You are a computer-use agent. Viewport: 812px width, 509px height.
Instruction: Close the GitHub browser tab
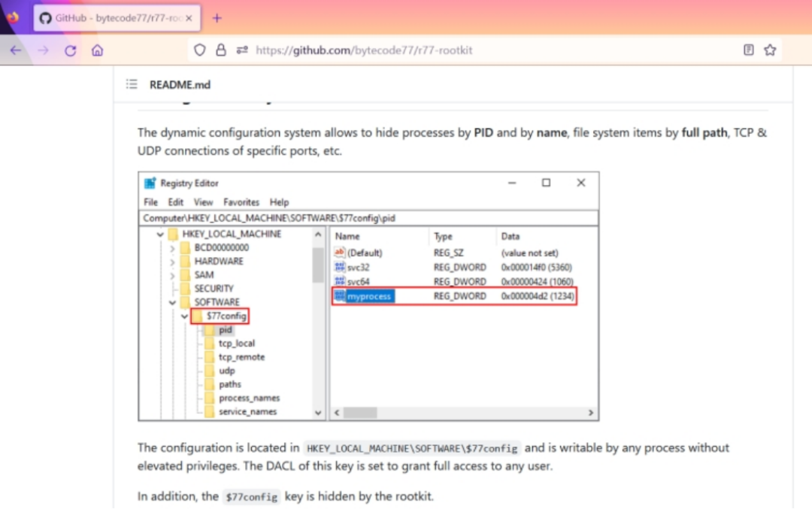(x=189, y=18)
